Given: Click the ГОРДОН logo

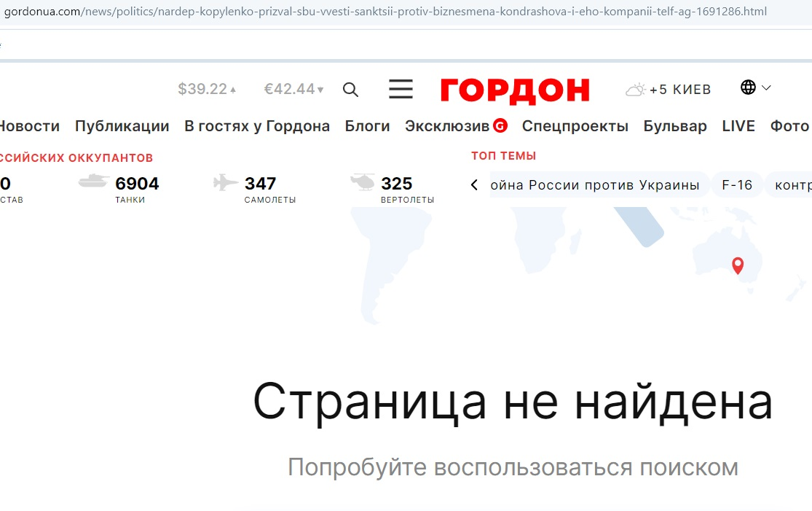Looking at the screenshot, I should 515,90.
